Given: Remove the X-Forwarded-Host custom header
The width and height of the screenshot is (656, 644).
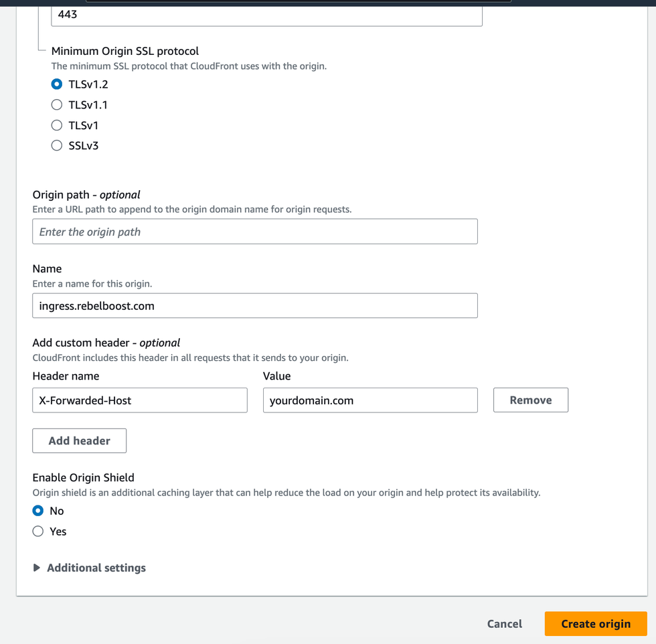Looking at the screenshot, I should 530,400.
